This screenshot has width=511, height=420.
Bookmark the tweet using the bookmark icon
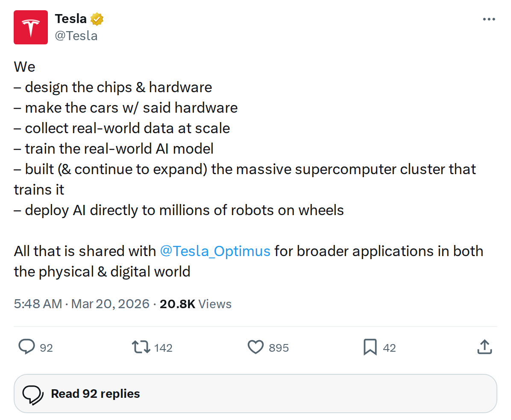pos(370,347)
